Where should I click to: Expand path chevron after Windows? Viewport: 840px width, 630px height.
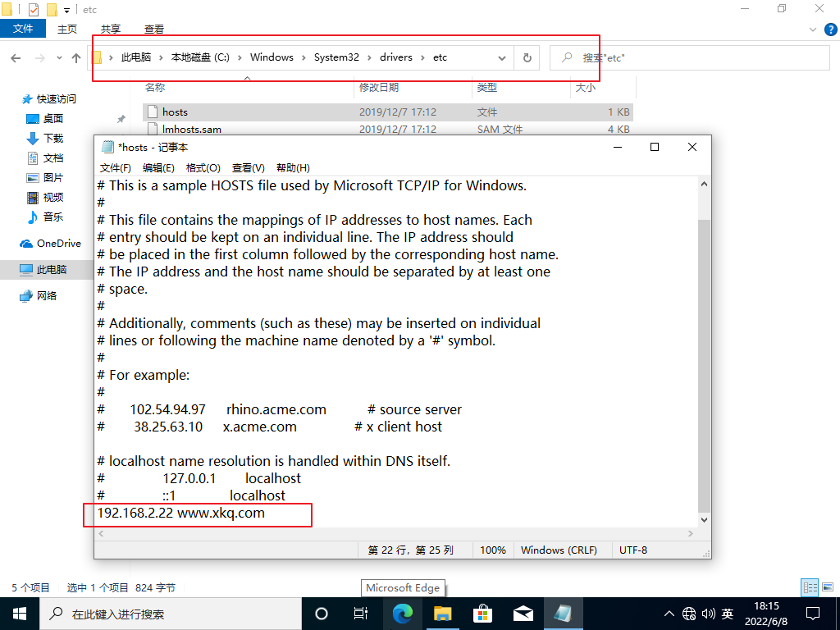304,57
